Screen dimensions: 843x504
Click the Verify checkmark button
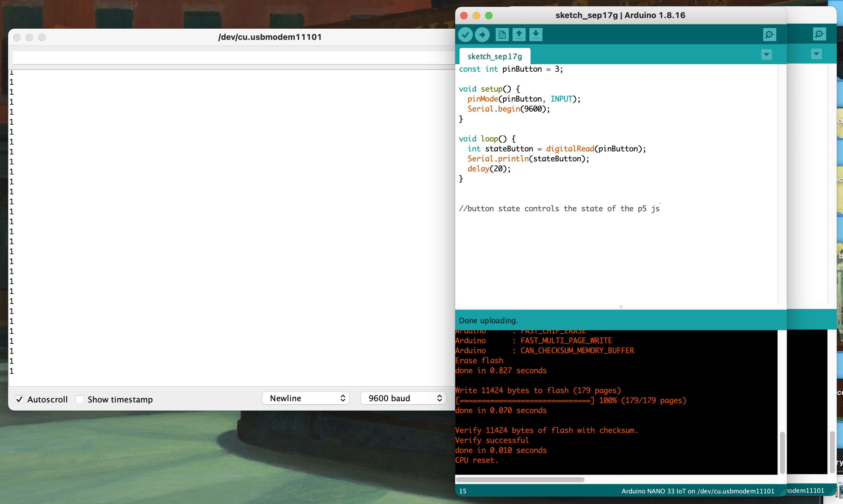[465, 35]
